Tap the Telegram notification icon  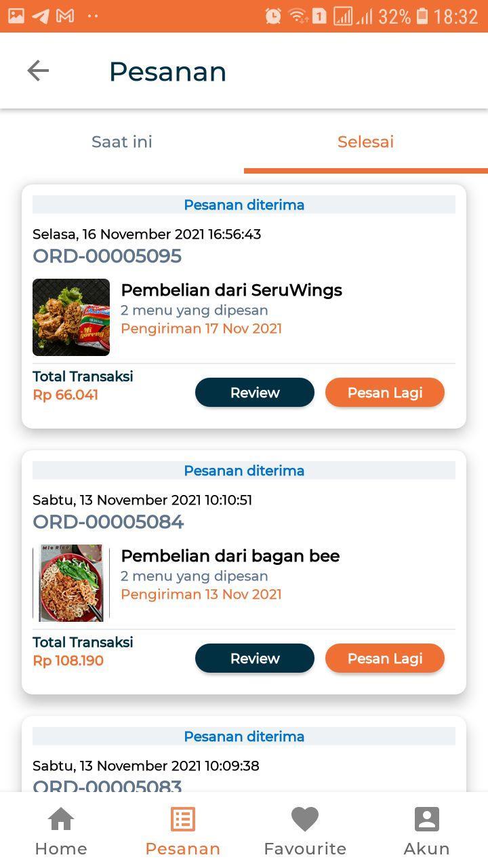[41, 16]
